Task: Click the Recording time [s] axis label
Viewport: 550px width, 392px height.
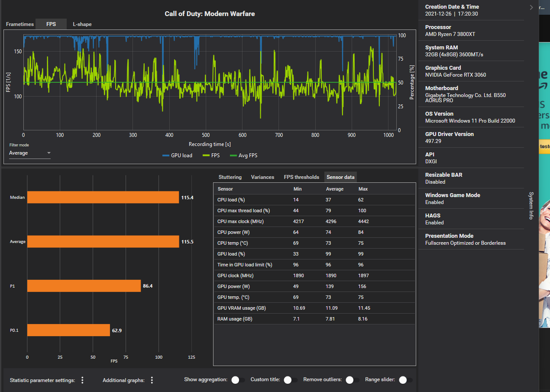Action: 210,144
